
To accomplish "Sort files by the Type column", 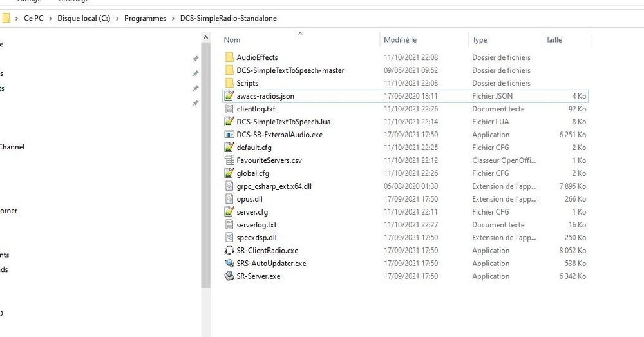I will tap(479, 40).
